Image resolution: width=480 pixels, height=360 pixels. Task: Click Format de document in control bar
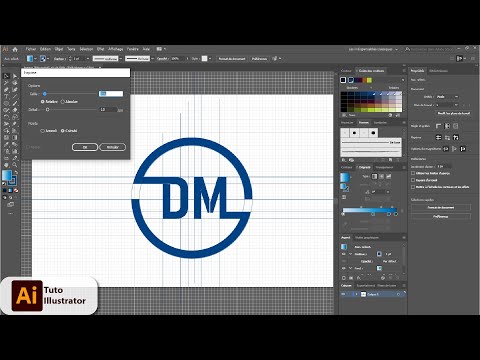pyautogui.click(x=232, y=59)
